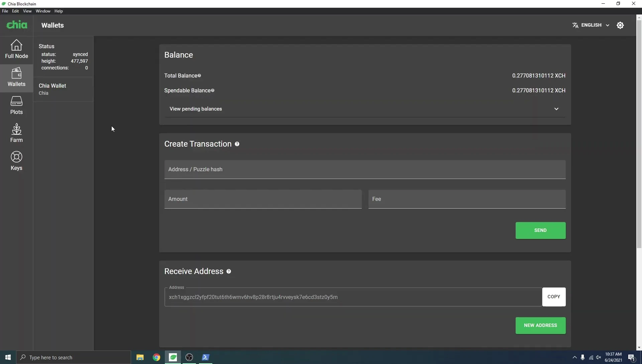642x364 pixels.
Task: Open Receive Address help icon
Action: click(x=229, y=271)
